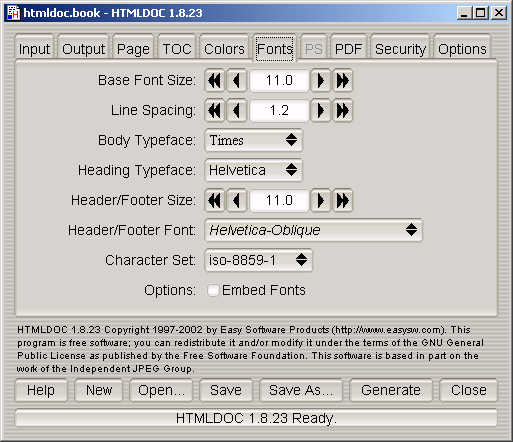Increase Base Font Size by small step
The image size is (513, 442).
(320, 80)
